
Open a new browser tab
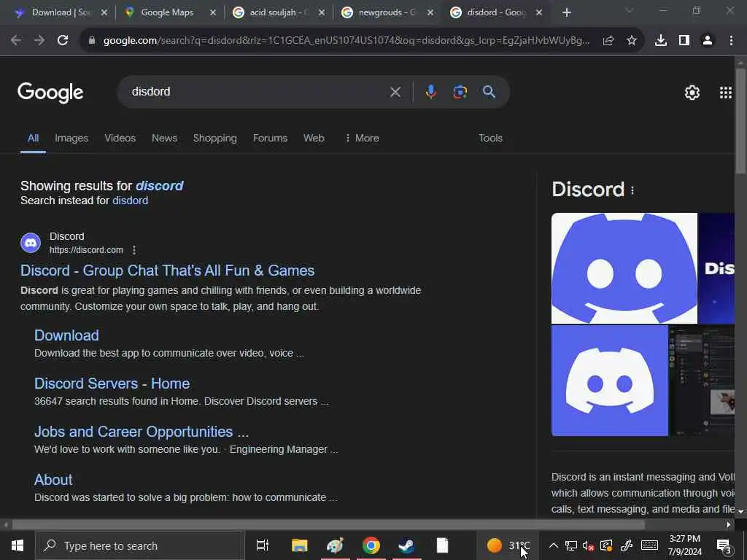click(x=566, y=12)
